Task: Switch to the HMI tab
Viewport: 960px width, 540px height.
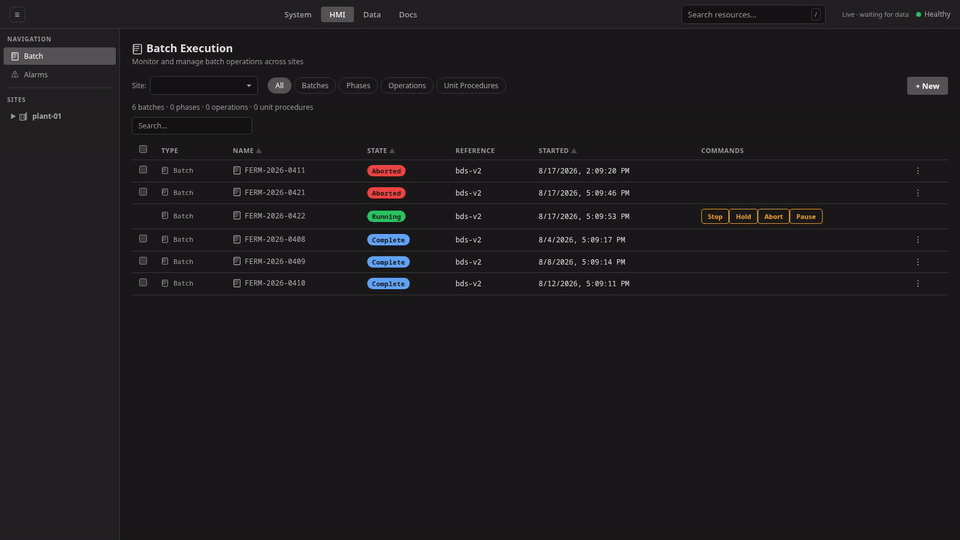Action: pos(337,15)
